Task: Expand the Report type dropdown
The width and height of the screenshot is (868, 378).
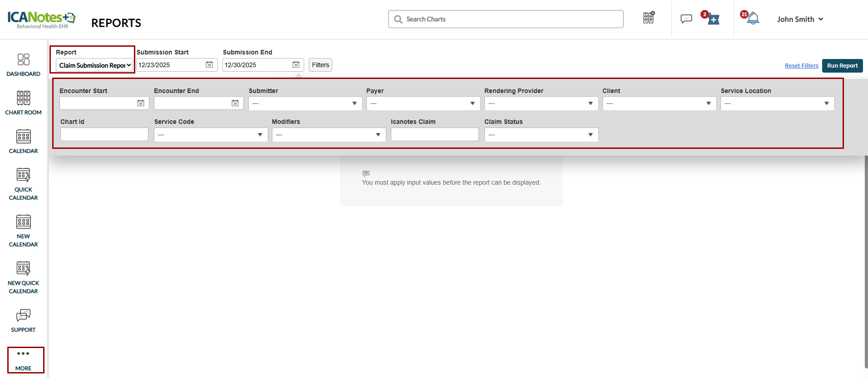Action: 94,65
